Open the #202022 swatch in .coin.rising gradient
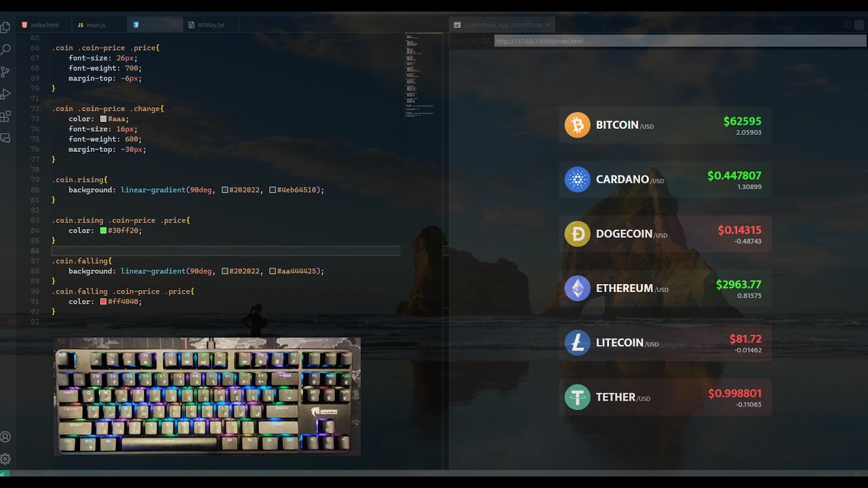Viewport: 868px width, 488px height. coord(224,190)
